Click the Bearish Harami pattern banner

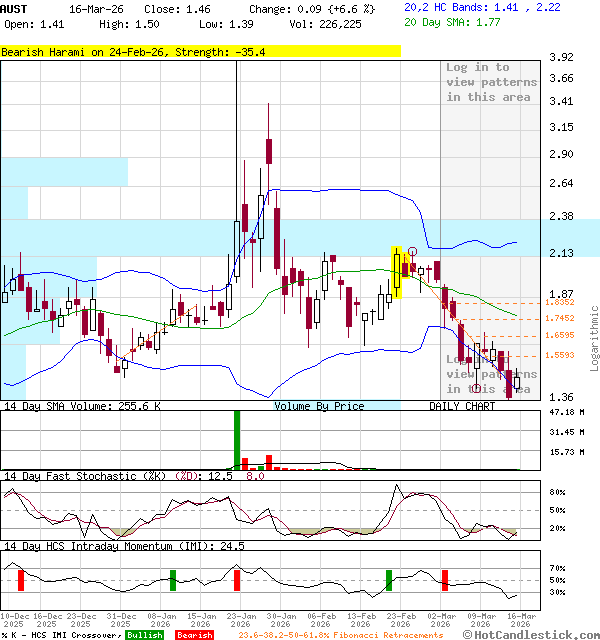point(200,52)
